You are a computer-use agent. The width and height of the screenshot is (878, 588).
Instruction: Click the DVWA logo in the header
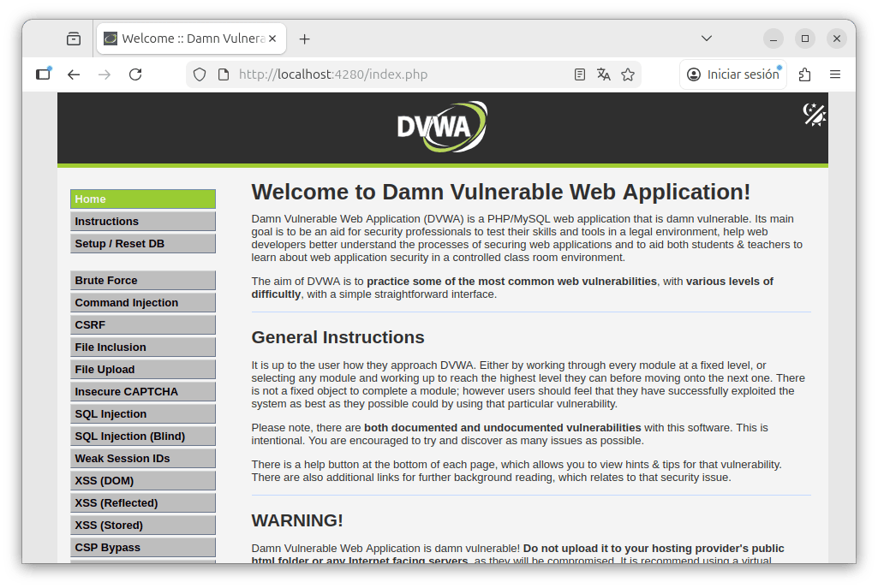pos(442,127)
